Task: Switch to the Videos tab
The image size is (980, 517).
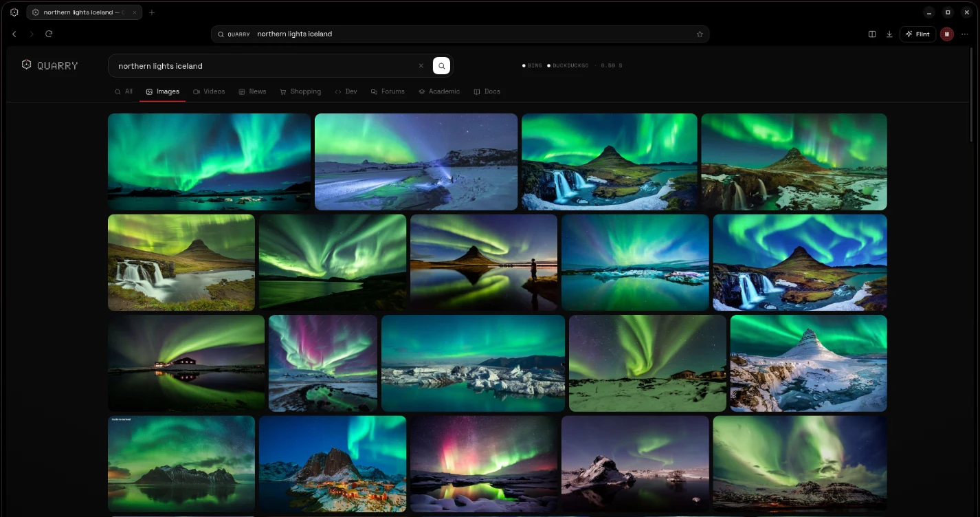Action: pos(209,91)
